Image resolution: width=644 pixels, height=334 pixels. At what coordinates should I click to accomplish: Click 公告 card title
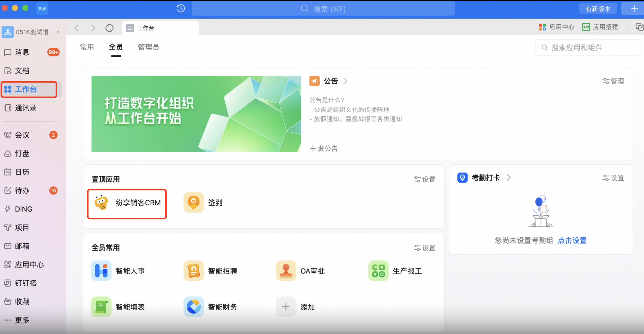tap(331, 81)
